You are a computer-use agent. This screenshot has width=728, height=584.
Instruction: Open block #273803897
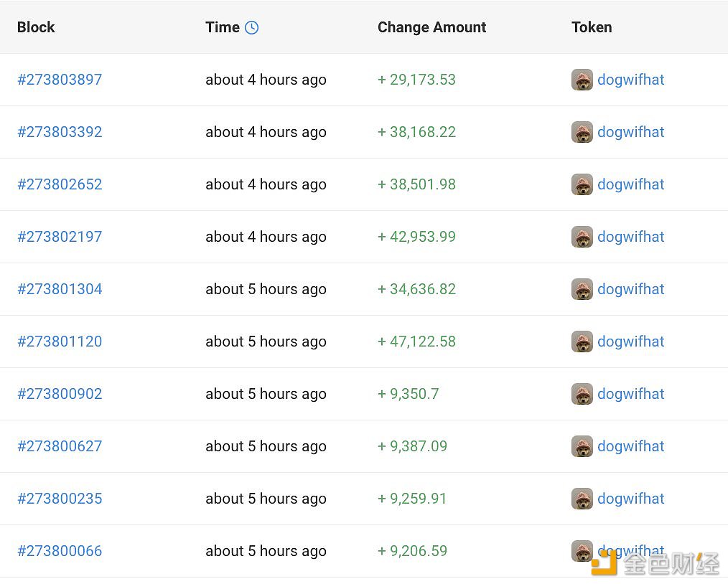click(60, 80)
